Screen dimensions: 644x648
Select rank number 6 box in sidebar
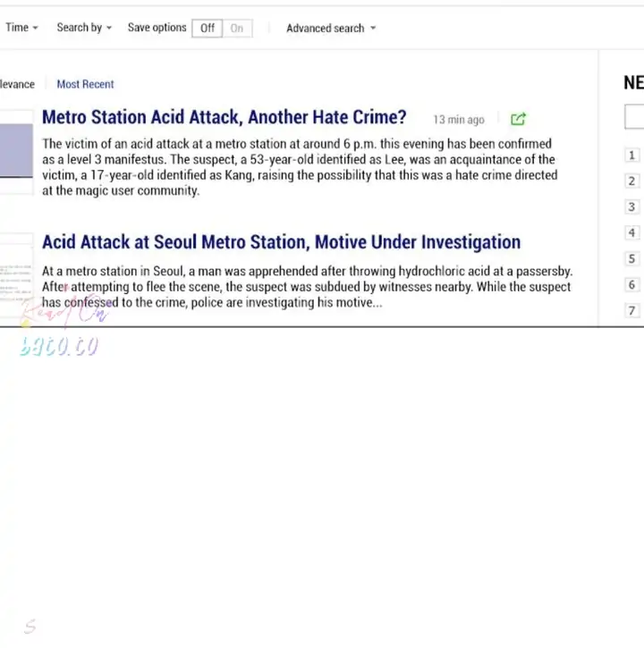[631, 285]
